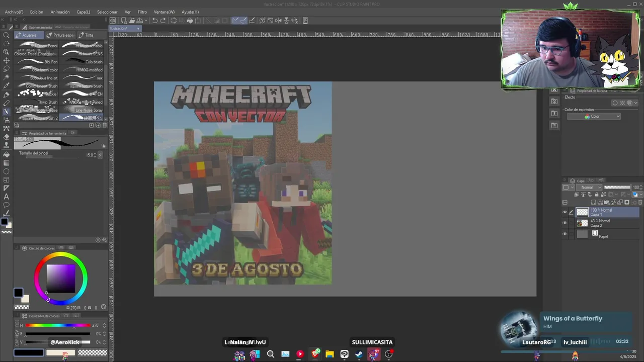Click the Fill icon in command bar

[190, 21]
